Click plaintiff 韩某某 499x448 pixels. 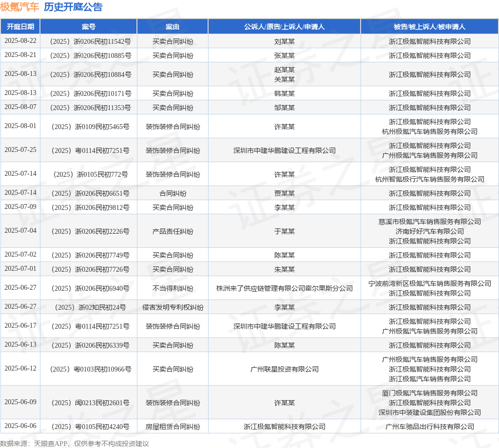(285, 93)
